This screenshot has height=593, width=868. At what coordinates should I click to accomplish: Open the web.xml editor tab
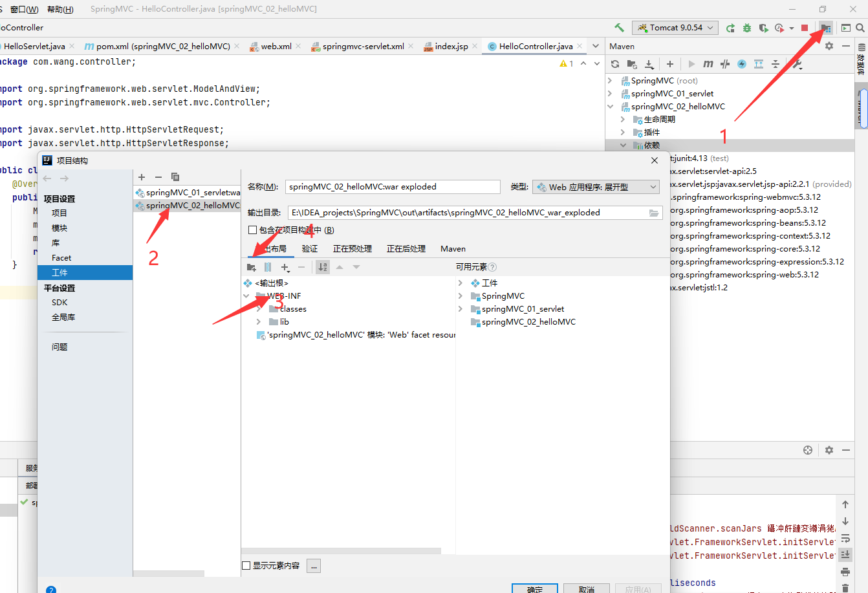(276, 46)
